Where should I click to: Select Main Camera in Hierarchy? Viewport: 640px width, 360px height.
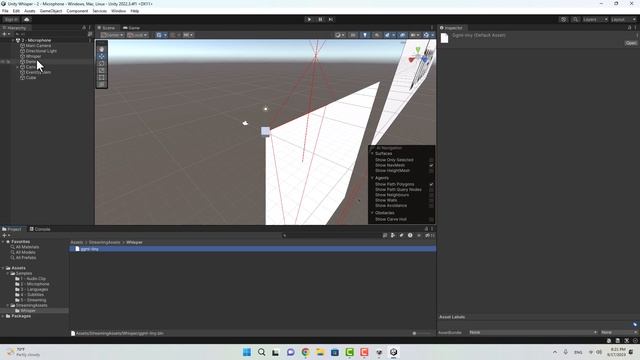38,46
